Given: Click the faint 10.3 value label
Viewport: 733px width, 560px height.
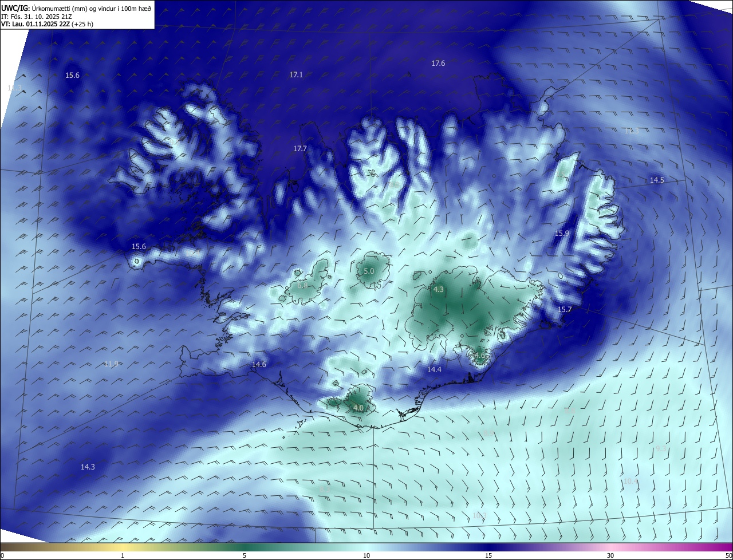Looking at the screenshot, I should coord(479,516).
